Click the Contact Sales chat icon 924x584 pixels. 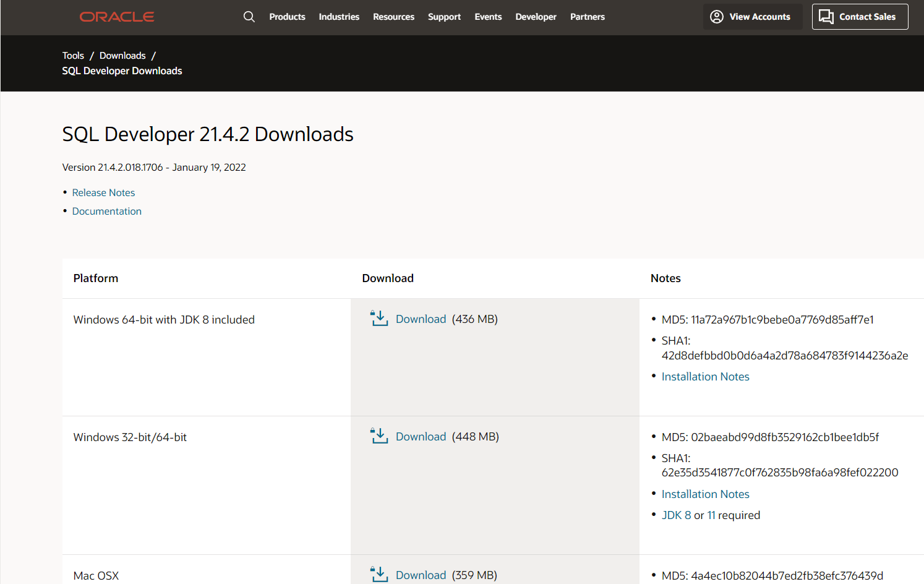pos(826,17)
